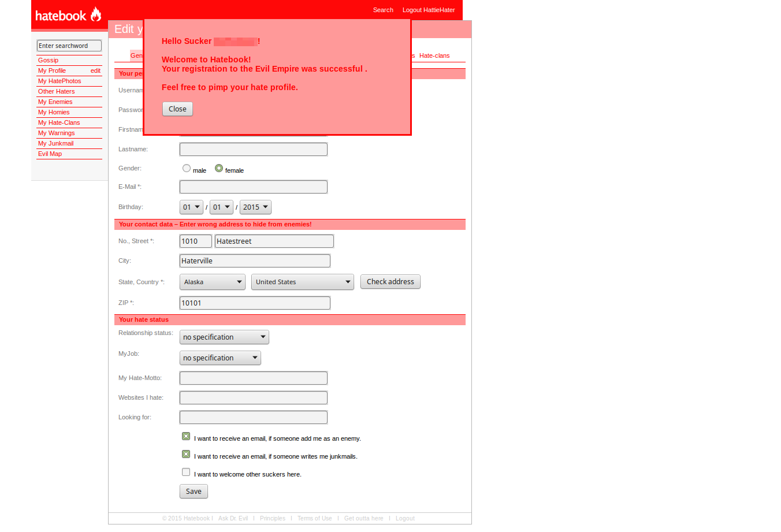Open My Homies in sidebar
781x532 pixels.
pos(54,112)
